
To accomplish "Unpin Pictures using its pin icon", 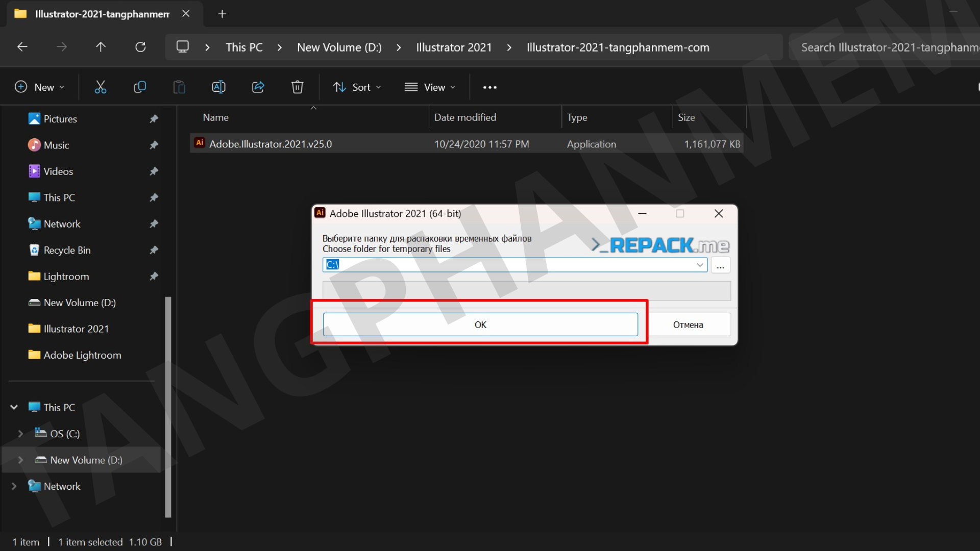I will (154, 119).
